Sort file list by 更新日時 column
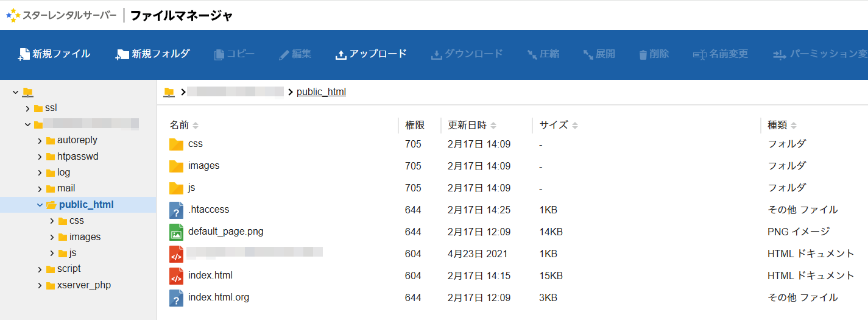This screenshot has height=320, width=868. (x=472, y=125)
